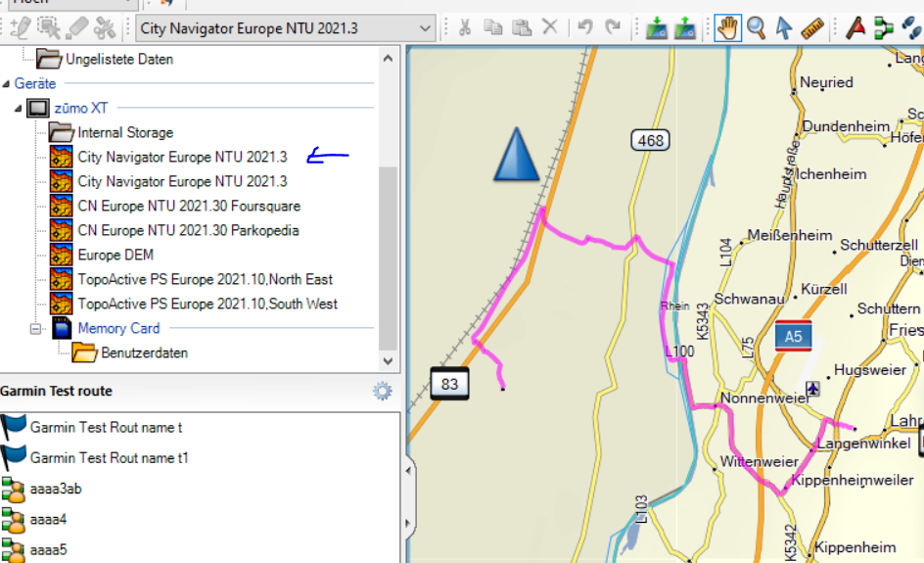Activate the Select arrow tool
This screenshot has width=924, height=563.
[784, 27]
